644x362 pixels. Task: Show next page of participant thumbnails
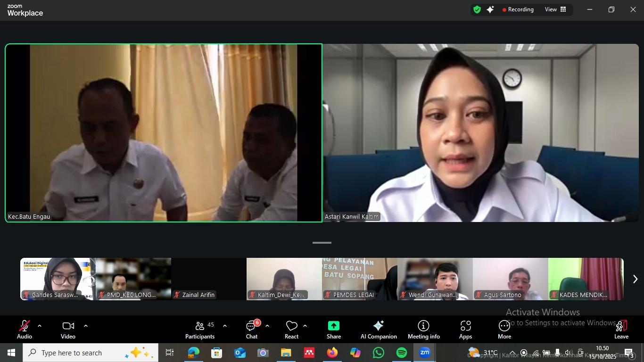635,279
